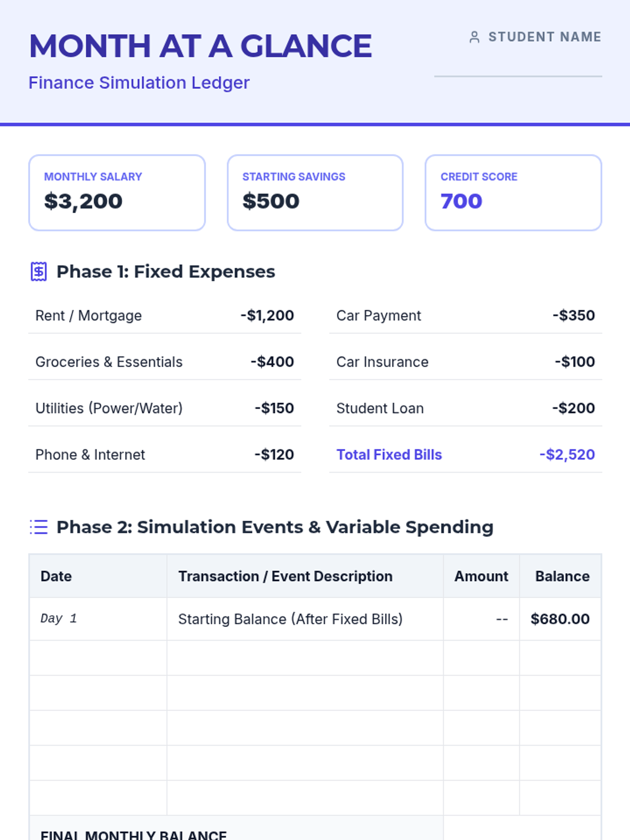Viewport: 630px width, 840px height.
Task: Click the list icon next to Phase 2
Action: (39, 527)
